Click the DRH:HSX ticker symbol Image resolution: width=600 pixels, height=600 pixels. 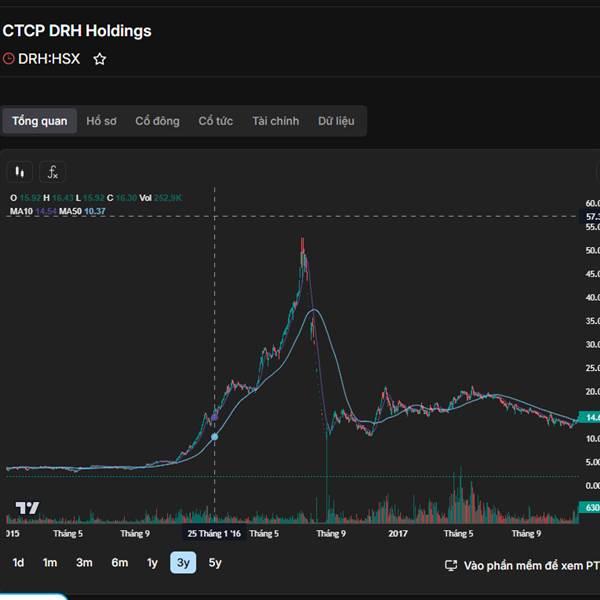[49, 59]
